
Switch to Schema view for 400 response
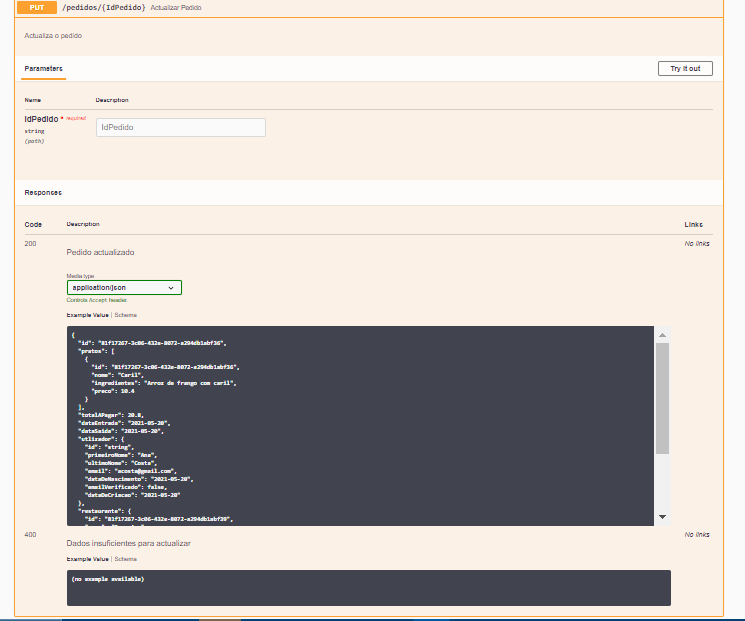pyautogui.click(x=126, y=559)
